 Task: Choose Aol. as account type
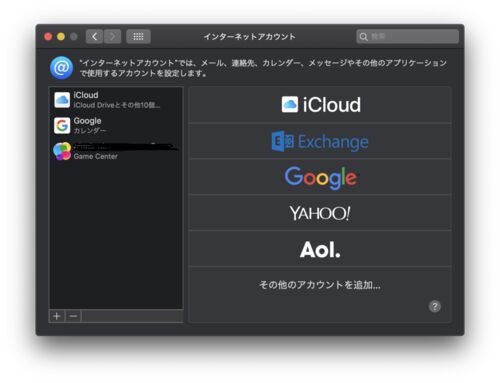pyautogui.click(x=320, y=249)
